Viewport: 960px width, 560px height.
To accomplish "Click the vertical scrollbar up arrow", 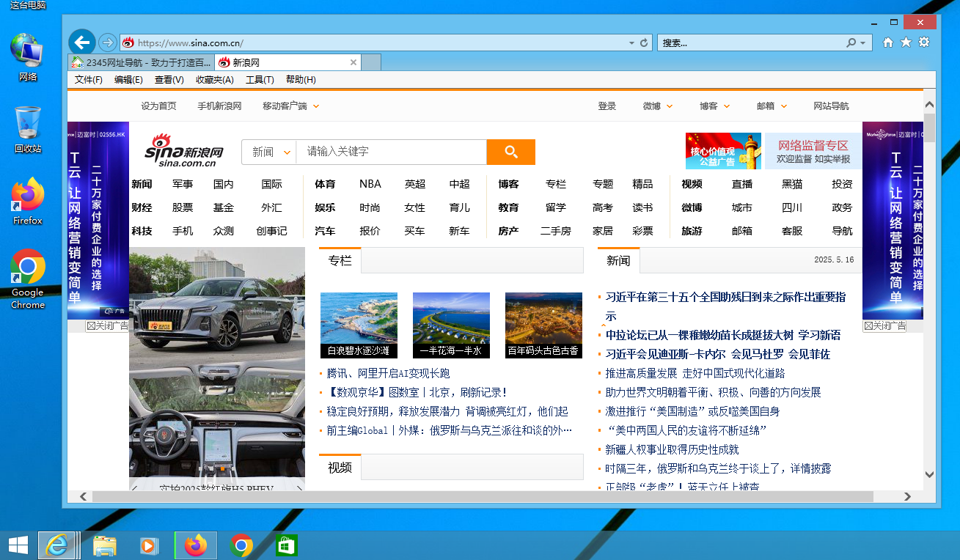I will (x=929, y=105).
